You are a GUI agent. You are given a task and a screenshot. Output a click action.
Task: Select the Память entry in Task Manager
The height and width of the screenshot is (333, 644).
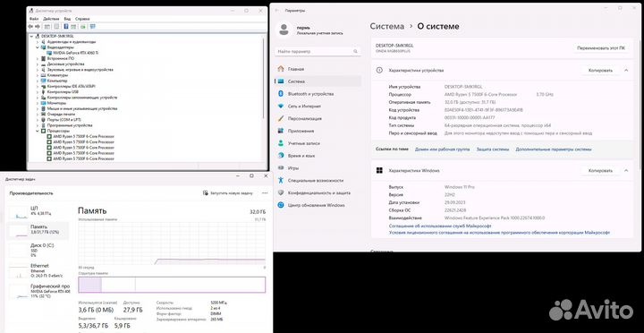pyautogui.click(x=38, y=230)
